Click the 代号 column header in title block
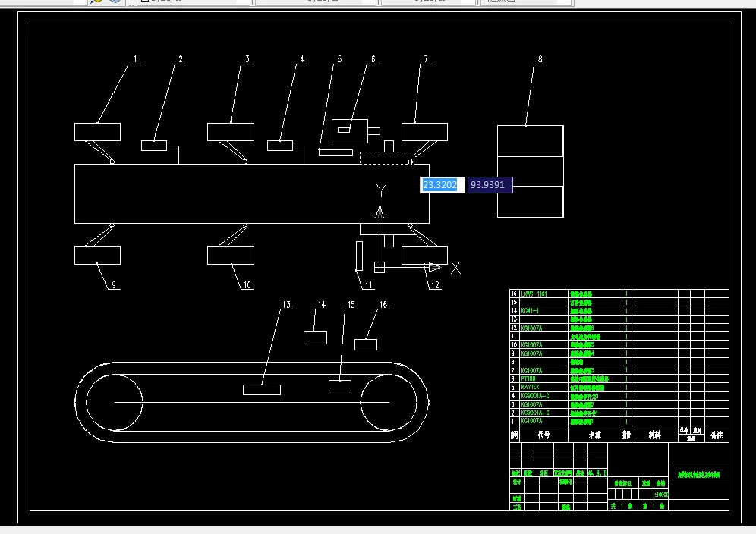The width and height of the screenshot is (756, 534). tap(544, 435)
